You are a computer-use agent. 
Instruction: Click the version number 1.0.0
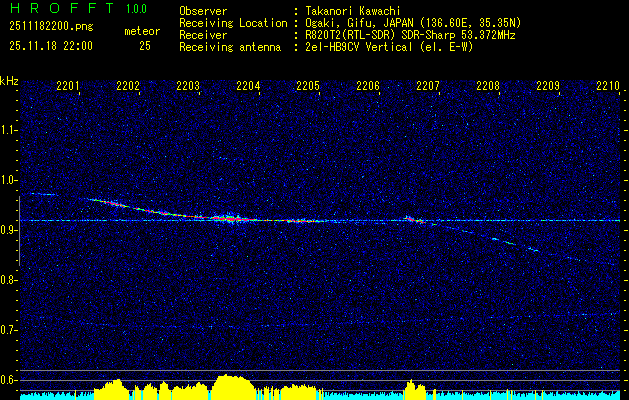click(x=136, y=9)
